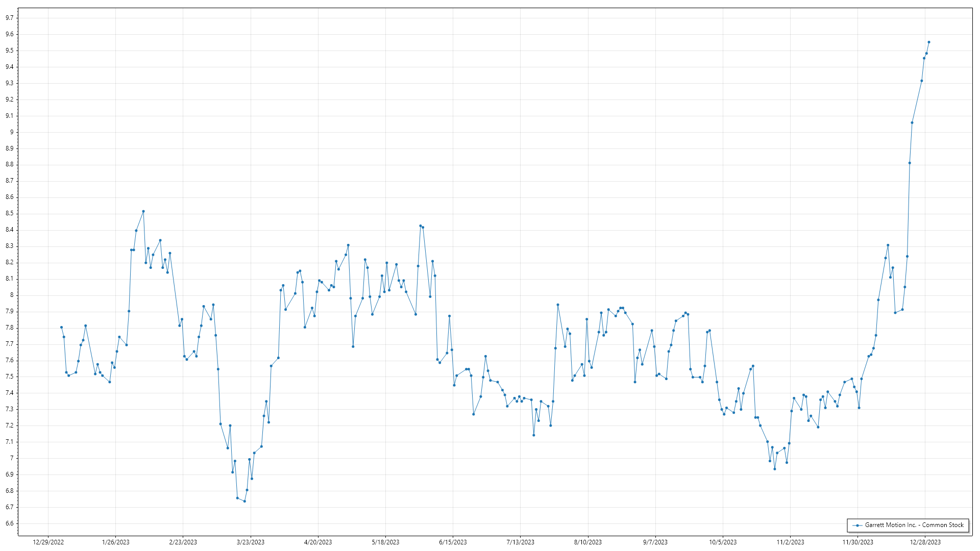The height and width of the screenshot is (551, 980).
Task: Click the 8/10/2023 x-axis date label
Action: point(587,542)
